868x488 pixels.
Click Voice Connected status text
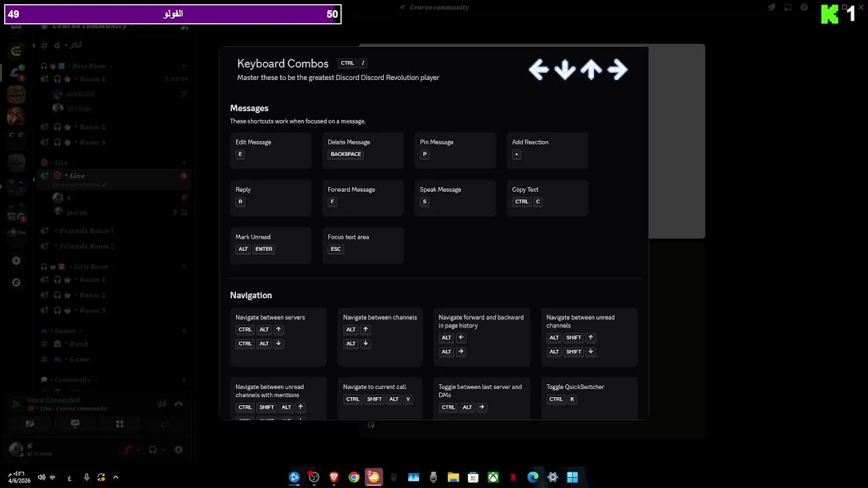point(54,401)
